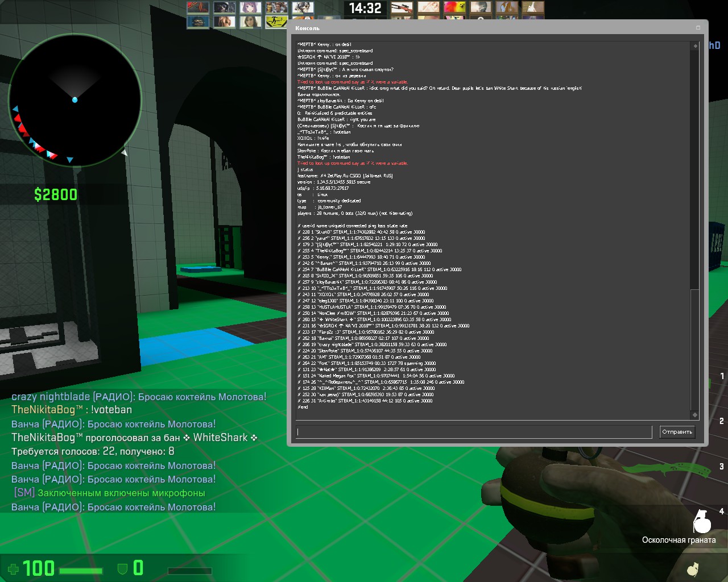The height and width of the screenshot is (582, 728).
Task: Select the purple-haired anime girl avatar
Action: pyautogui.click(x=250, y=8)
